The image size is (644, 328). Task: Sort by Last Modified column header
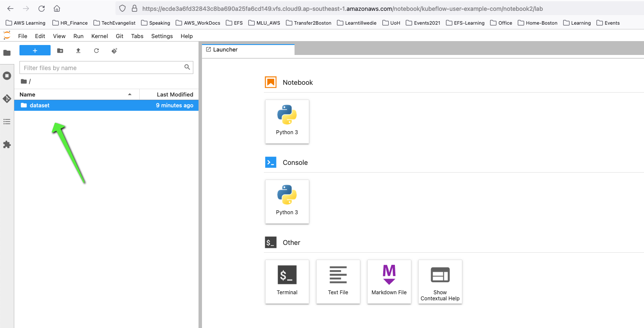click(169, 94)
